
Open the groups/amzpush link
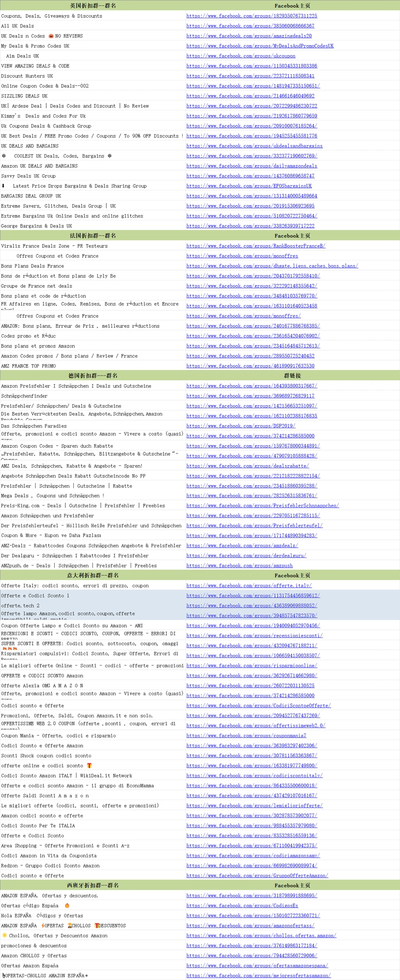tap(240, 566)
